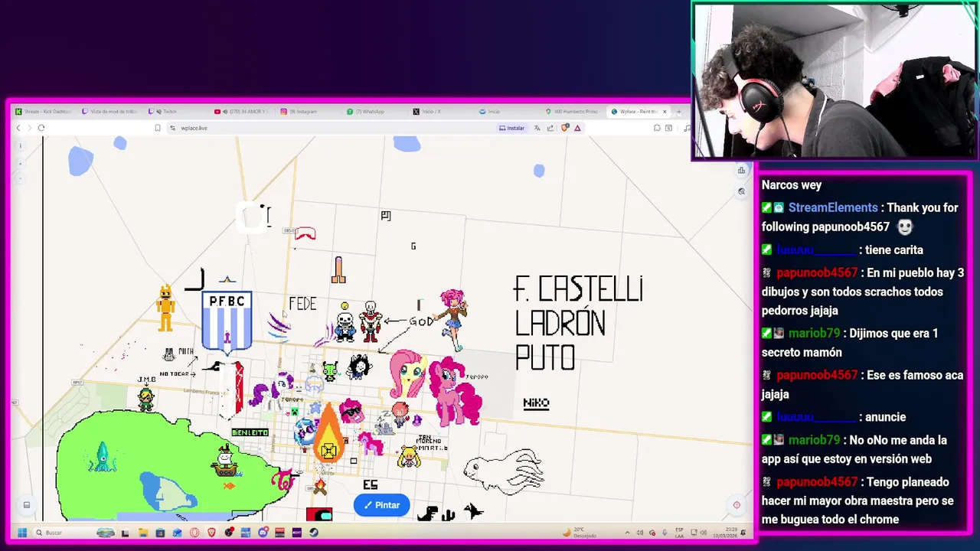The height and width of the screenshot is (551, 980).
Task: Click mariob79 in 'Dijimos que era' message
Action: pos(814,333)
